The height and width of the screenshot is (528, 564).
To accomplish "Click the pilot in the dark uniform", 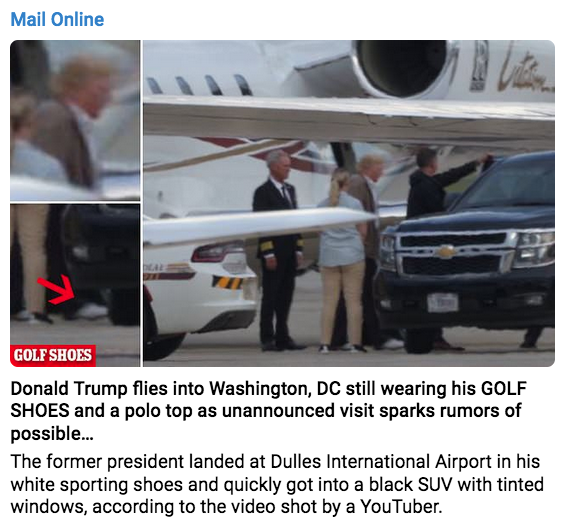I will pyautogui.click(x=277, y=250).
